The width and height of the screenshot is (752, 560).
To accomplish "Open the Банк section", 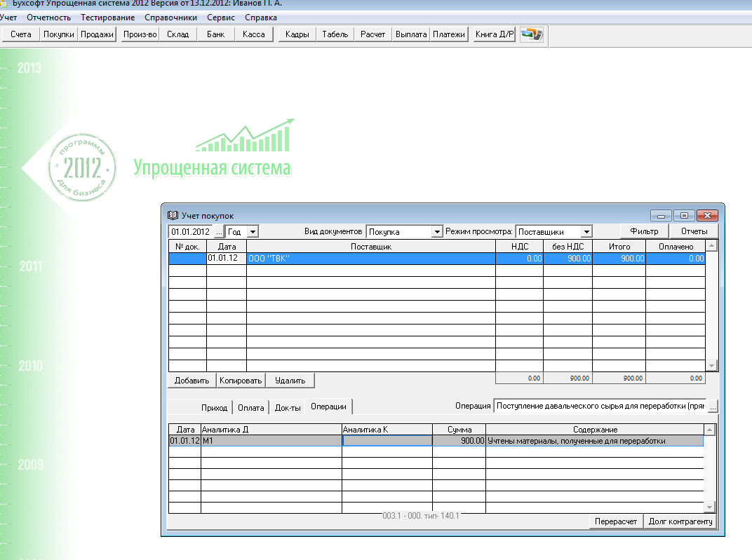I will pyautogui.click(x=216, y=34).
